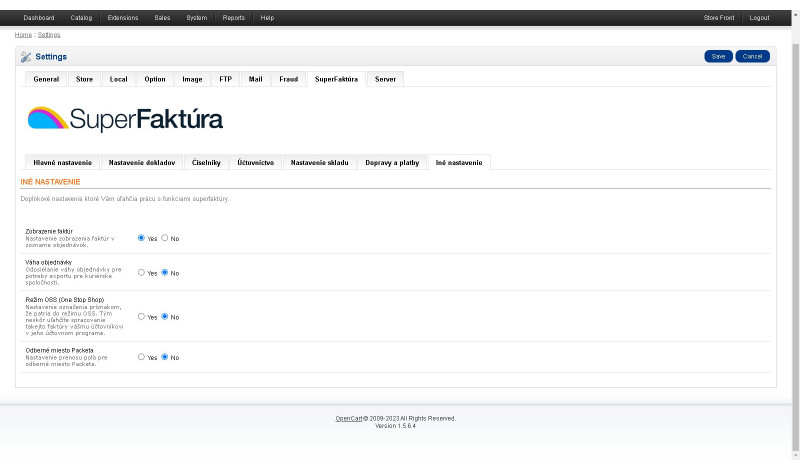Open the Catalog menu
This screenshot has width=800, height=470.
coord(81,18)
